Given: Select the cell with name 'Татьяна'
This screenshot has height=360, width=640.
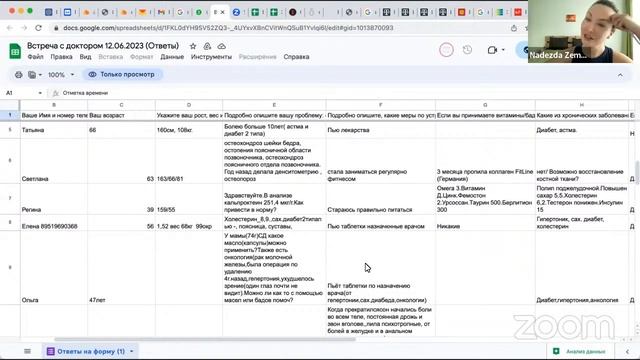Looking at the screenshot, I should (x=54, y=130).
